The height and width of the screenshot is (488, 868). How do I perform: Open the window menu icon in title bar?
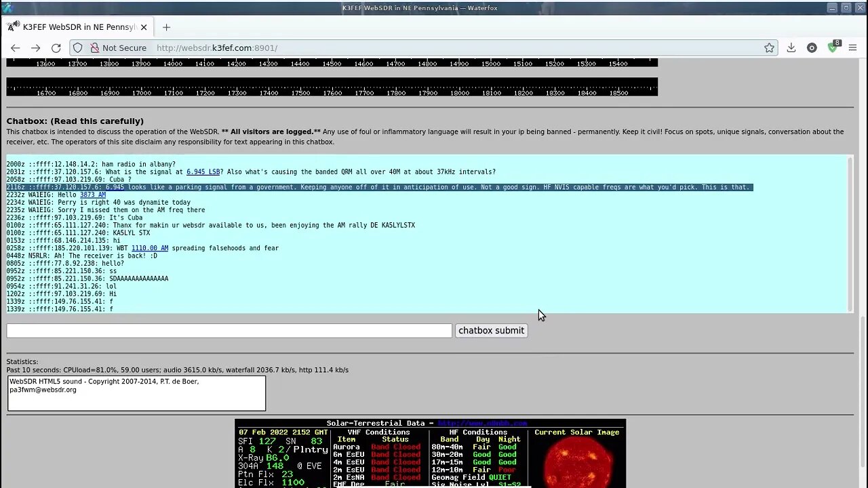(7, 7)
